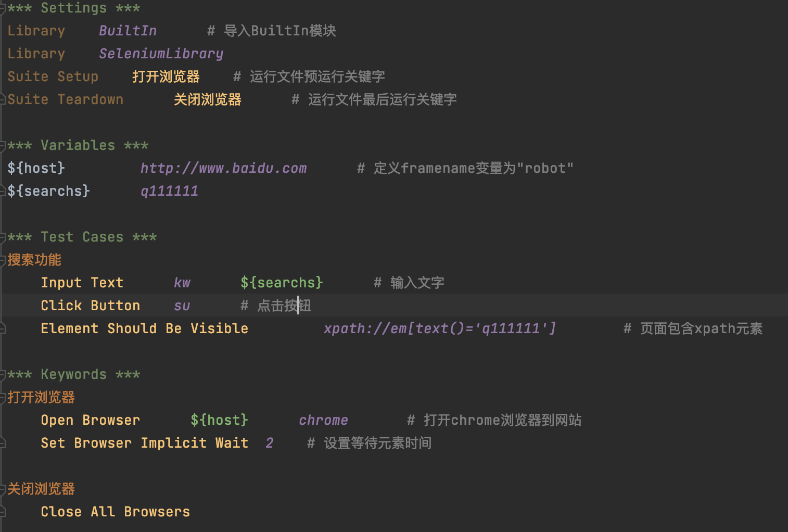Click the chrome browser argument
788x532 pixels.
coord(323,420)
